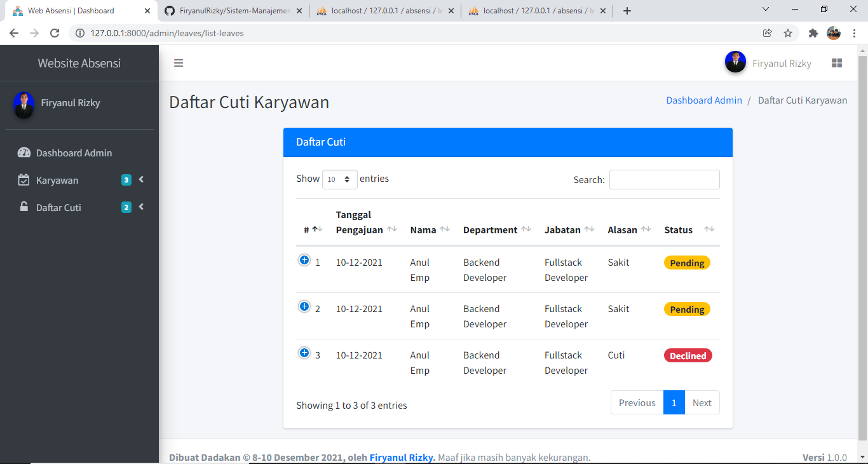Click the Next pagination button

[x=702, y=402]
